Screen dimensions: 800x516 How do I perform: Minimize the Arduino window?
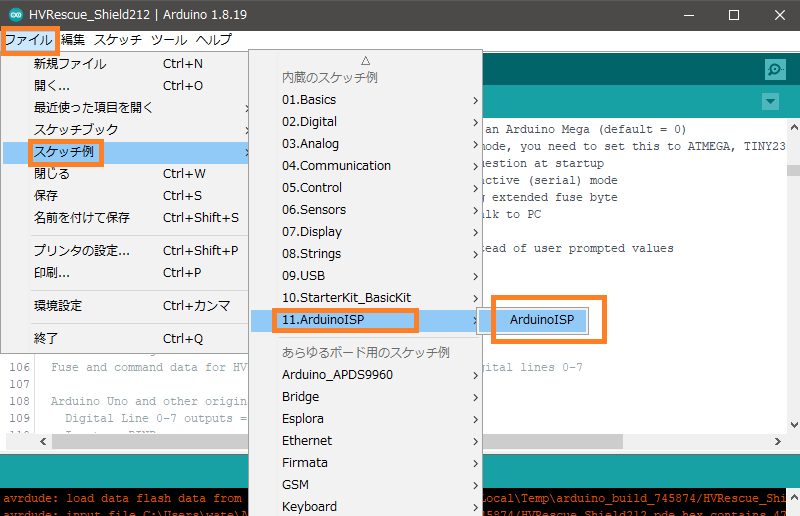pos(689,15)
